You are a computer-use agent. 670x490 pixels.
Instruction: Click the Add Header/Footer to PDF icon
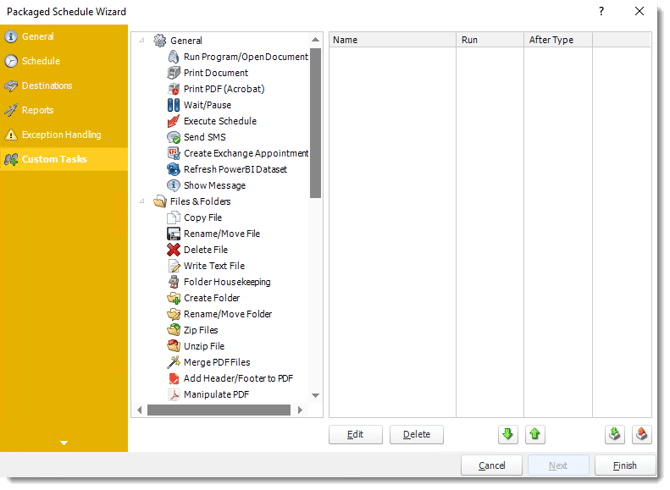pyautogui.click(x=173, y=379)
